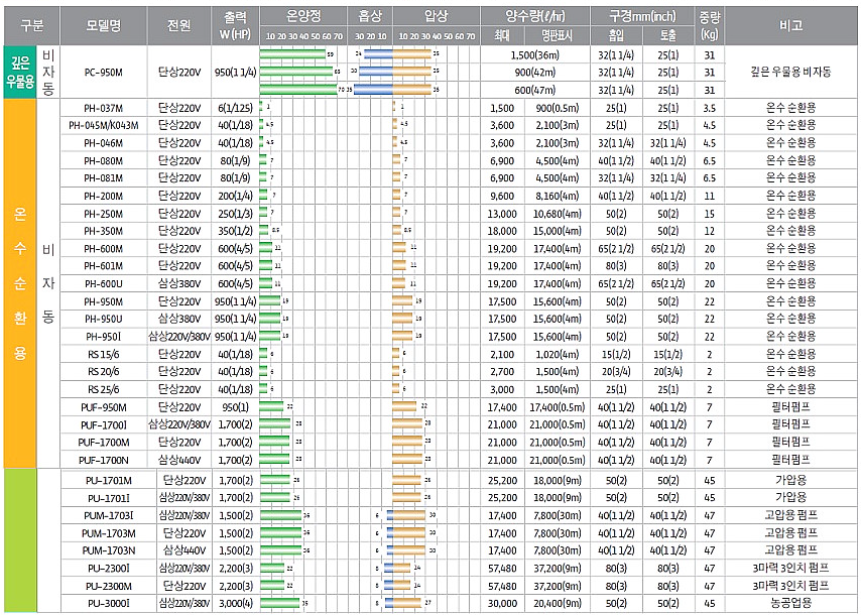Select the PUM-1703M model cell
The image size is (864, 615).
(104, 533)
